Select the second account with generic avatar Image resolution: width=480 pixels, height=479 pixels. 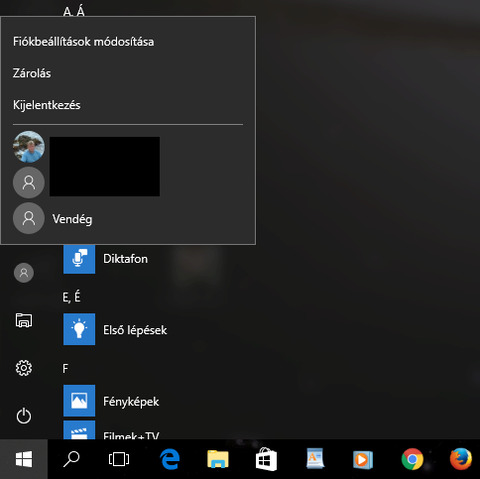(x=29, y=182)
